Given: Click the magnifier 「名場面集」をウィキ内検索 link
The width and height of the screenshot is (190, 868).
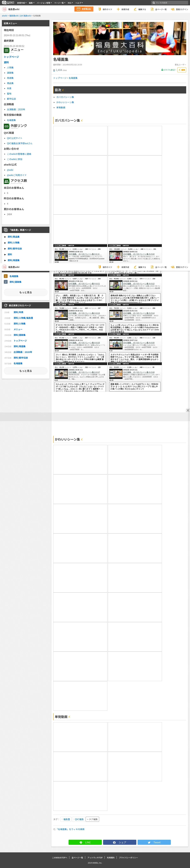Looking at the screenshot, I should (x=69, y=829).
